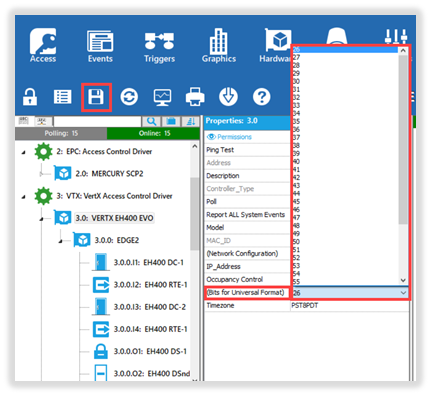
Task: Click the icon of 3.0.0.O2 EH400 DSnd
Action: (x=101, y=373)
